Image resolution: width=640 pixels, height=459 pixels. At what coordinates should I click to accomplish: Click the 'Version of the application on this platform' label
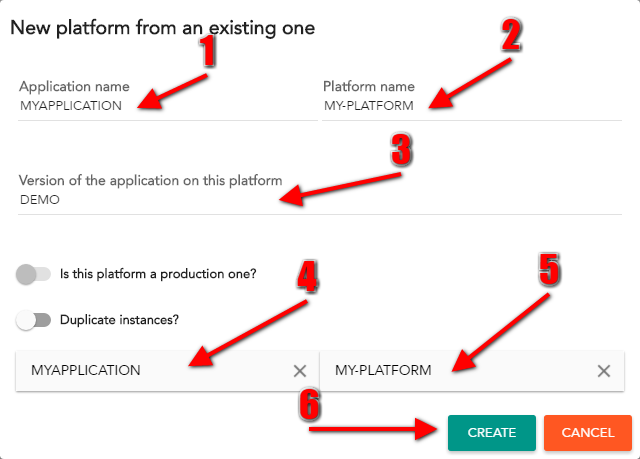151,180
